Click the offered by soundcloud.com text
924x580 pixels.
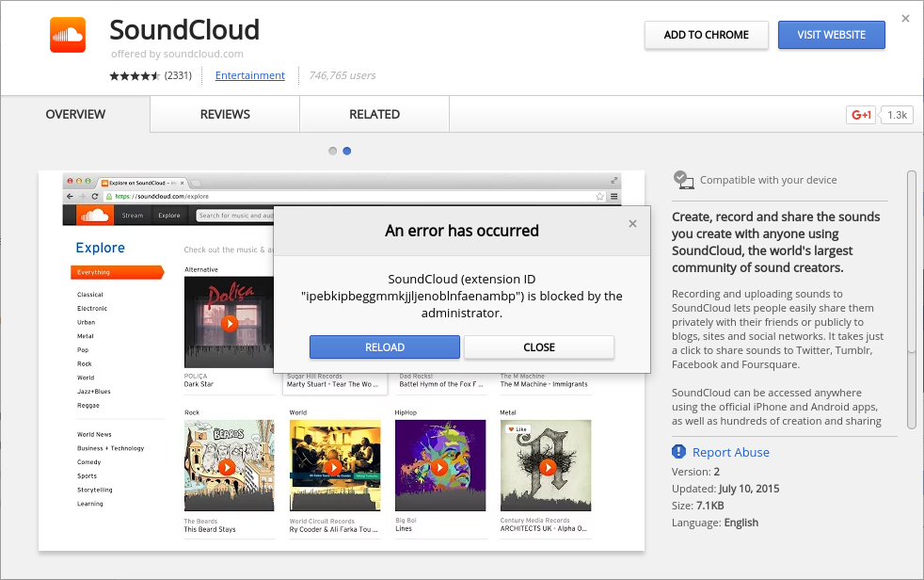click(177, 54)
